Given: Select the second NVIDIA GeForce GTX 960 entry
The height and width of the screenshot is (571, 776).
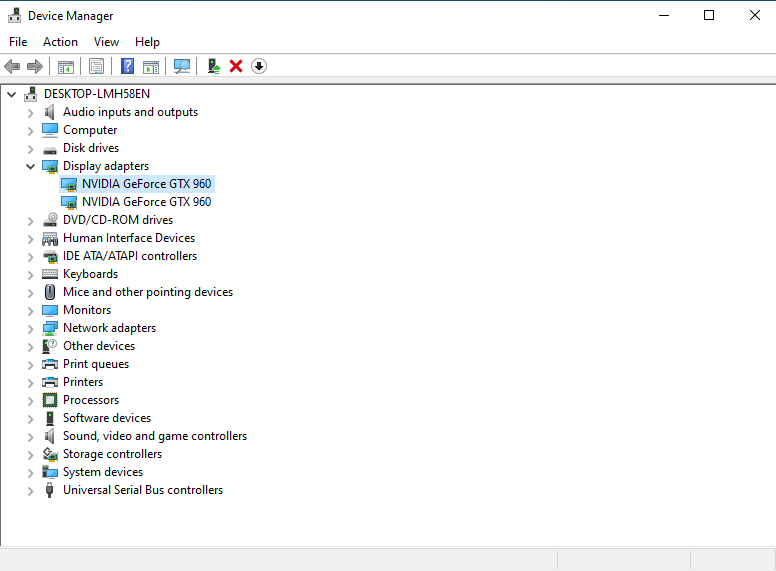Looking at the screenshot, I should point(146,202).
